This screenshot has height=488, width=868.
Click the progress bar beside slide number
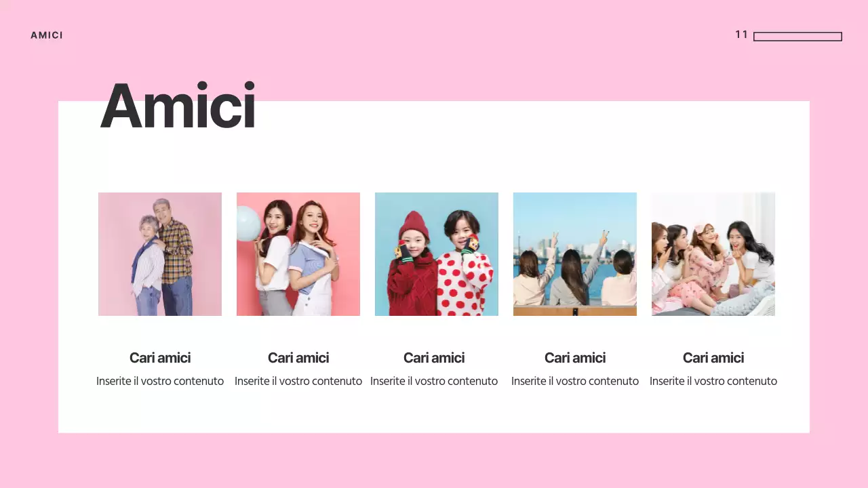pos(797,37)
